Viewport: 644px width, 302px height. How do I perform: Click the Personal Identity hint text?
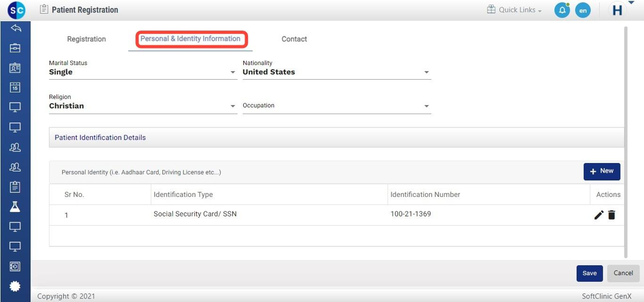141,172
